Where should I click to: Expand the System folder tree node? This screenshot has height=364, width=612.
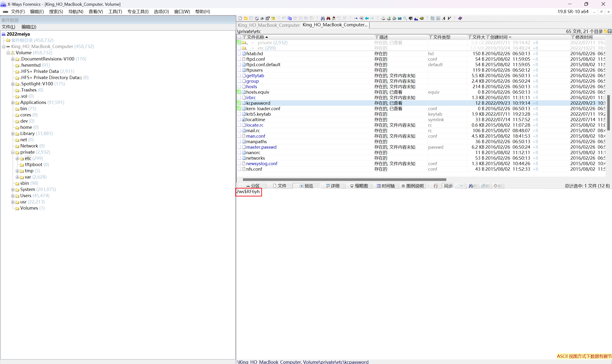click(13, 190)
